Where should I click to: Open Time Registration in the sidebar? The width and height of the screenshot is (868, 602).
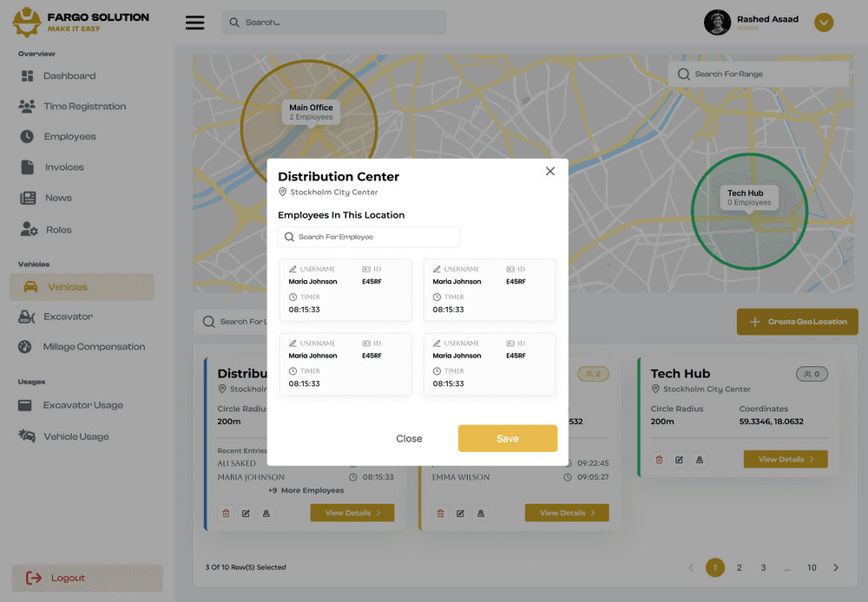click(84, 107)
